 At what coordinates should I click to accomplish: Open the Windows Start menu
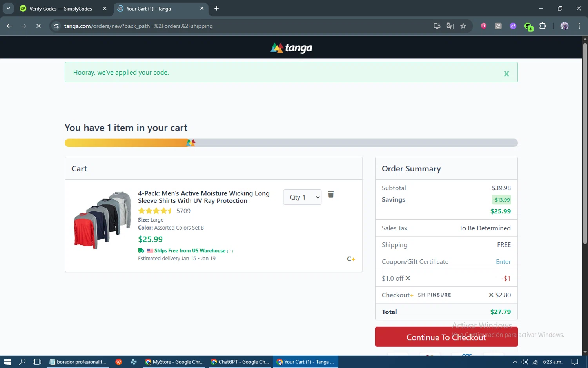pos(7,362)
